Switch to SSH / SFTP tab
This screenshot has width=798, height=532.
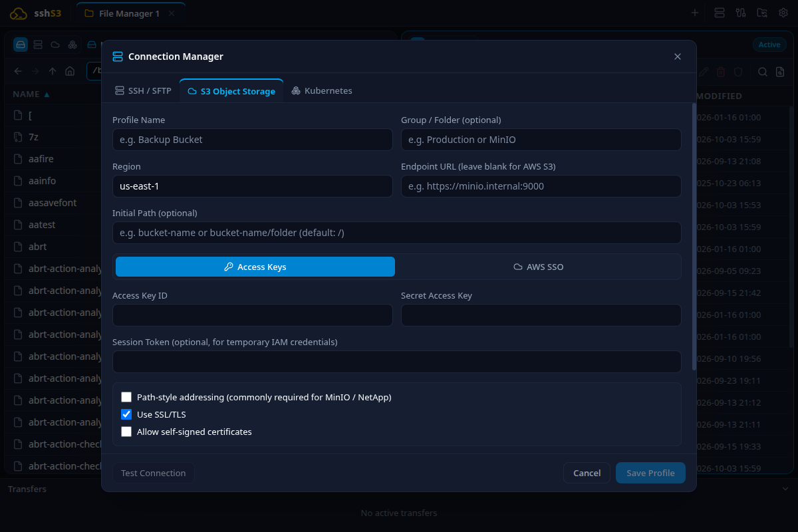pyautogui.click(x=143, y=90)
